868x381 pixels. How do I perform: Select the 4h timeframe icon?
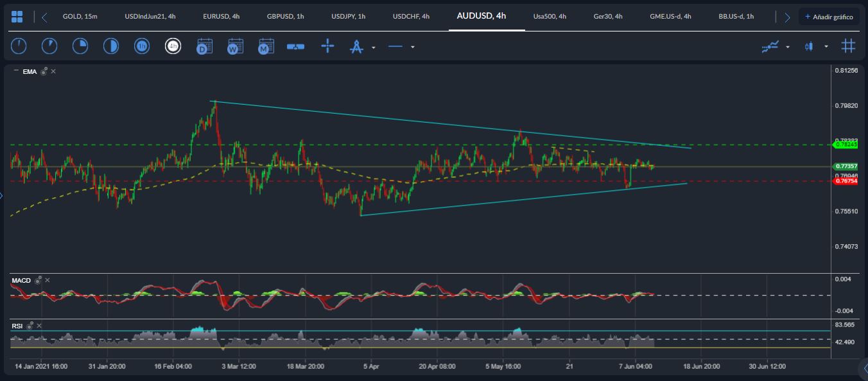point(173,46)
